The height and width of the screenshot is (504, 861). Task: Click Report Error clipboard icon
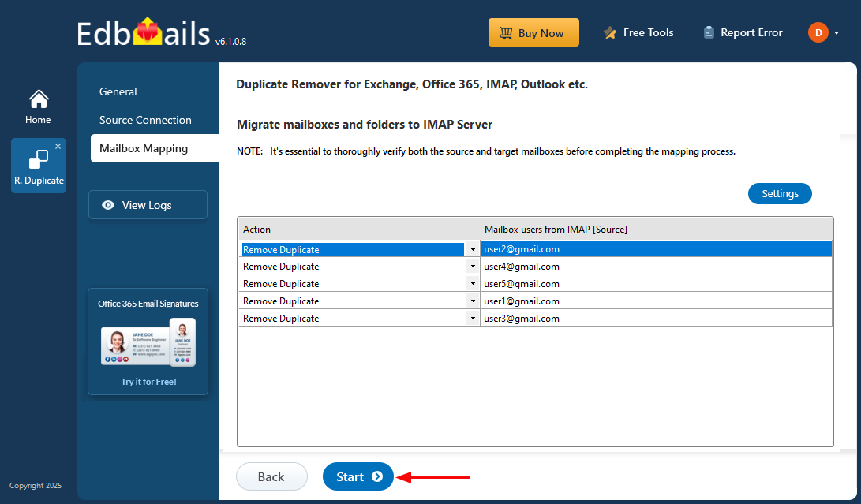(x=709, y=33)
